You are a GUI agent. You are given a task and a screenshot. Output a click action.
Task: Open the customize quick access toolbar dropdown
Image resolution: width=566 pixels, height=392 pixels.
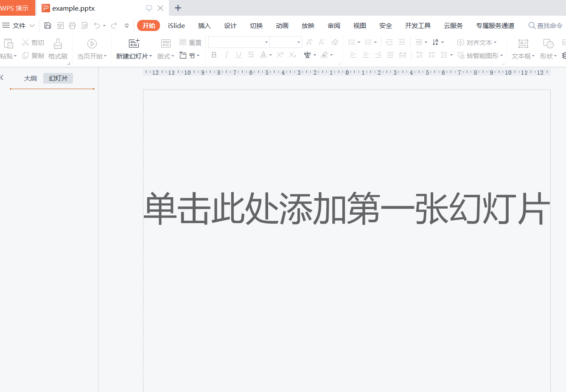coord(126,25)
